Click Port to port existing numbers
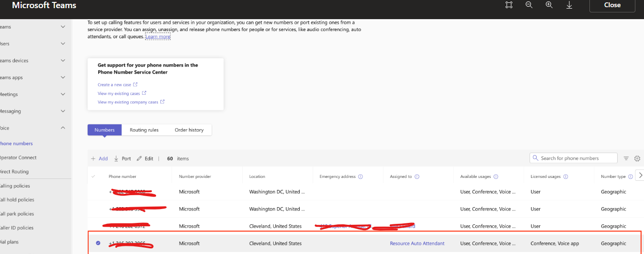 123,158
